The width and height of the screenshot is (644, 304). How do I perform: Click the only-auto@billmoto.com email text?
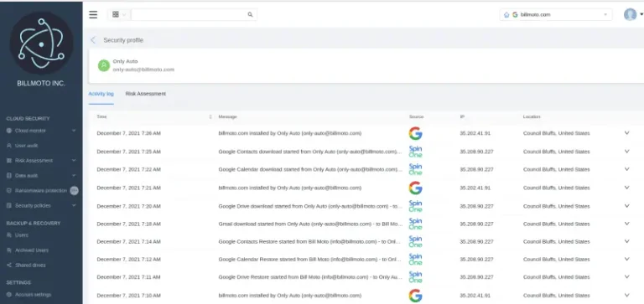143,70
